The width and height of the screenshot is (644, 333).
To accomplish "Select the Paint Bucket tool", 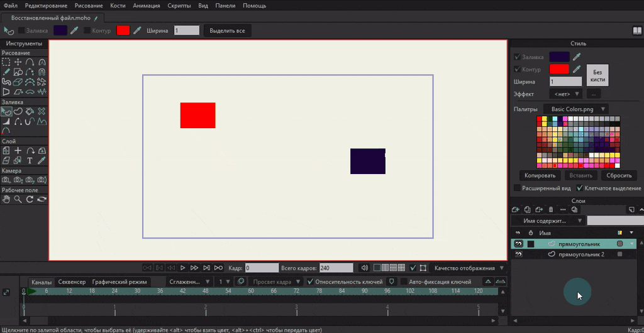I will click(x=30, y=111).
